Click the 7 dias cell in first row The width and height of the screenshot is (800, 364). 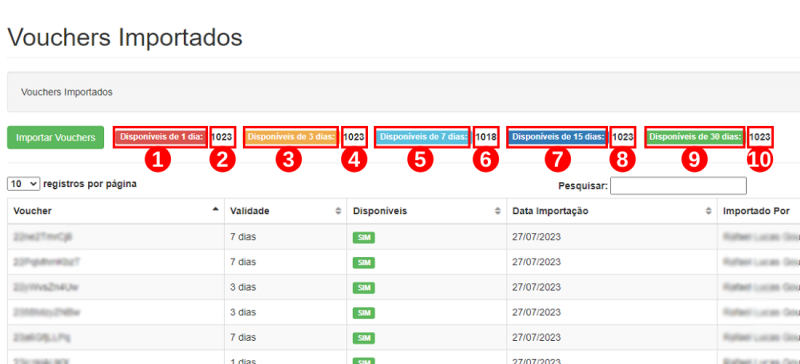click(x=243, y=237)
